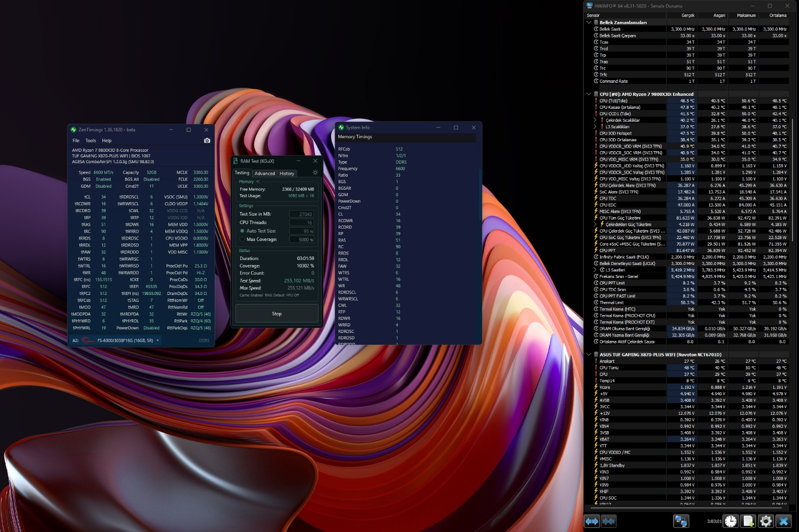Collapse the ASUS TUF GAMING X870-PLUS sensor group

(589, 355)
